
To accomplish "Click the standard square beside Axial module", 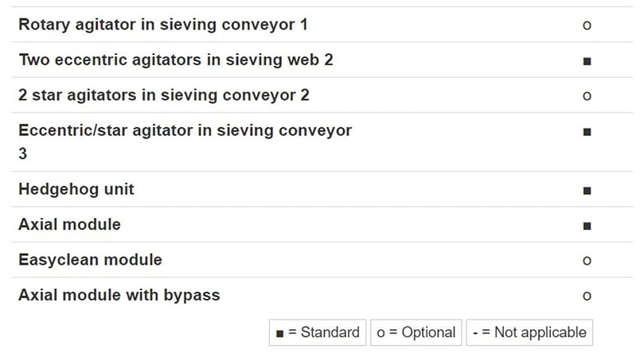I will tap(587, 226).
